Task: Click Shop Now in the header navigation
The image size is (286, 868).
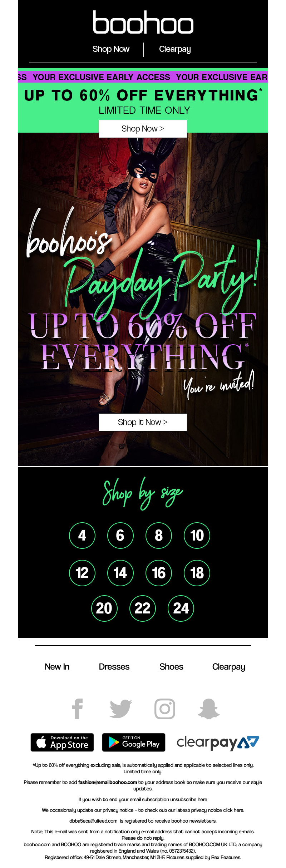Action: [x=111, y=49]
